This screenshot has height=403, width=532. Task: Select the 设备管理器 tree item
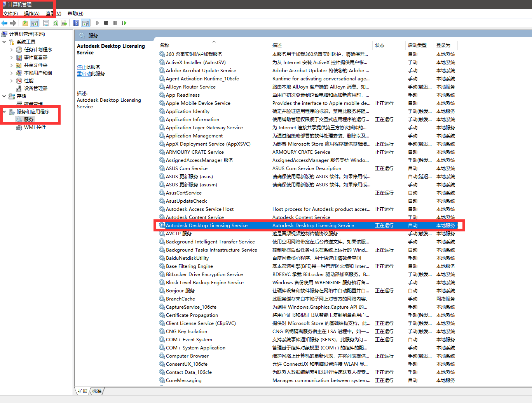click(x=36, y=89)
